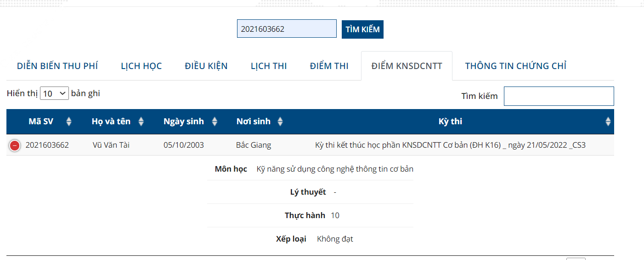
Task: Click student name Vũ Văn Tài
Action: coord(111,145)
